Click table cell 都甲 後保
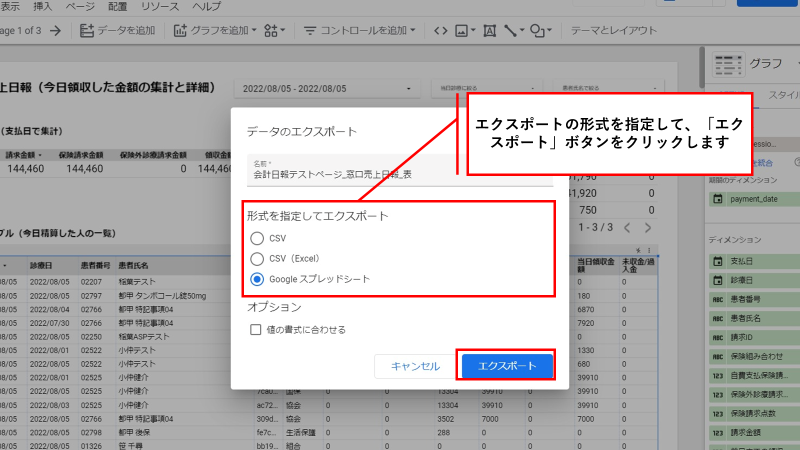Viewport: 800px width, 450px height. [x=134, y=432]
